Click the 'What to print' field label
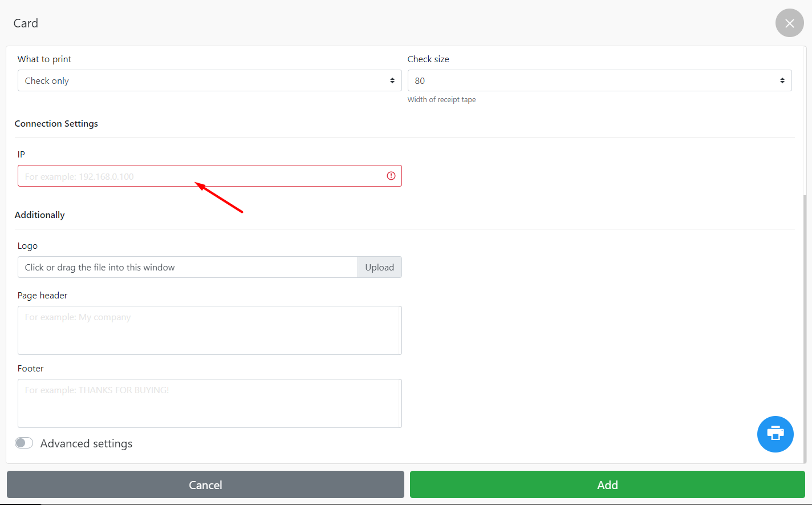Viewport: 812px width, 505px height. click(x=44, y=59)
